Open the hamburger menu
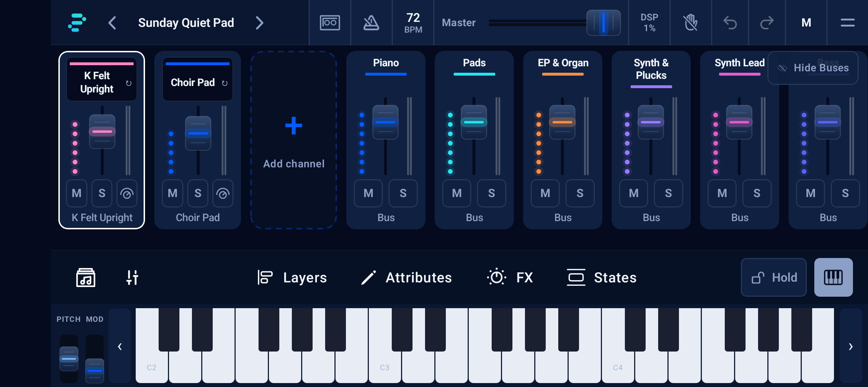 click(x=848, y=23)
